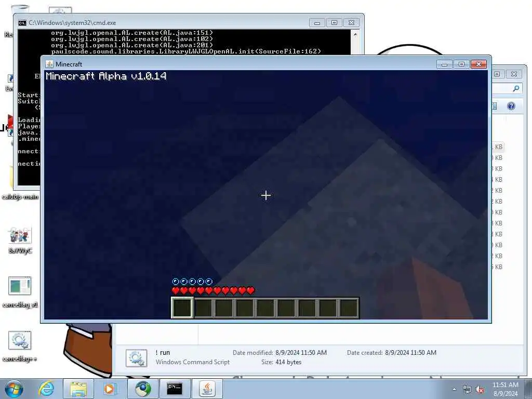Click 'Date modified: 8/9/2024 11:50 AM' text
The image size is (532, 399).
[x=280, y=353]
